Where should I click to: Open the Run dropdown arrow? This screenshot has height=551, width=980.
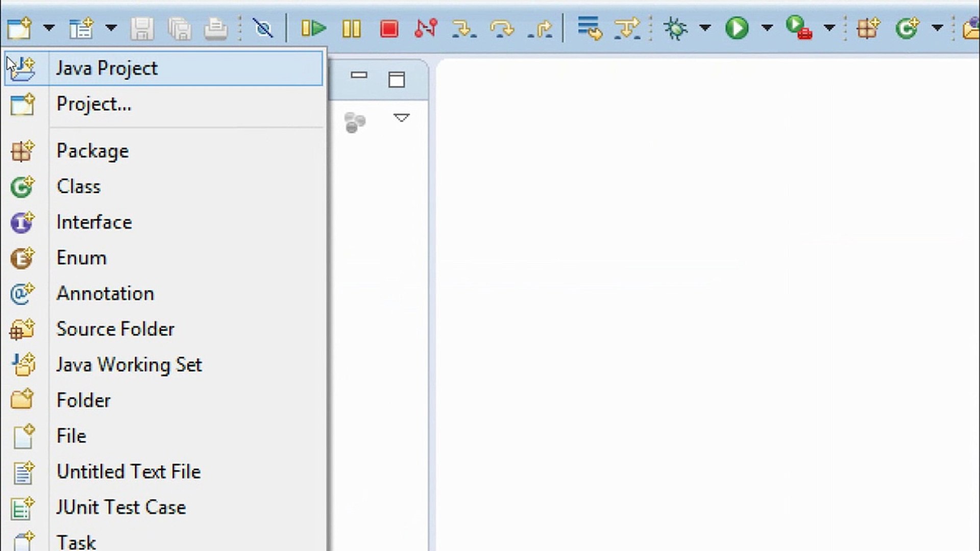click(x=767, y=28)
